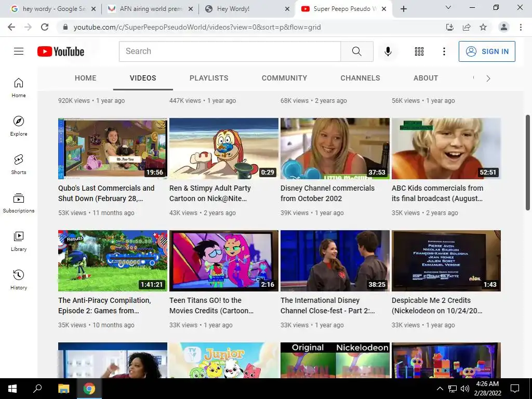Open 'ABC Kids commercials from its final broadcast' title
The height and width of the screenshot is (399, 532).
pos(437,193)
